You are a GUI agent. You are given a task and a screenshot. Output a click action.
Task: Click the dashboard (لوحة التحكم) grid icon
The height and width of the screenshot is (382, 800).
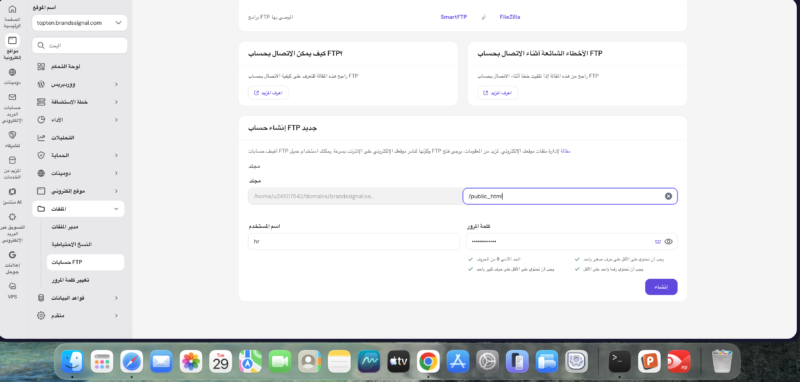tap(41, 66)
